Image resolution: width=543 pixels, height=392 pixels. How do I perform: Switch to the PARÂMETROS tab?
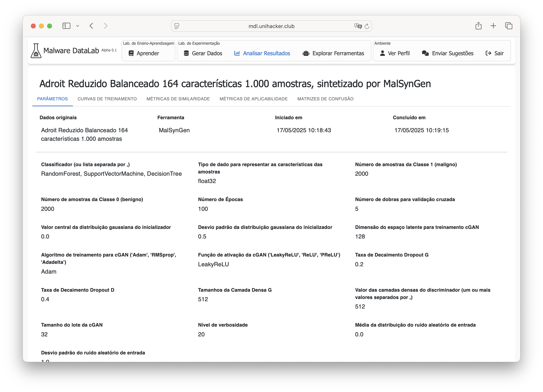coord(52,99)
